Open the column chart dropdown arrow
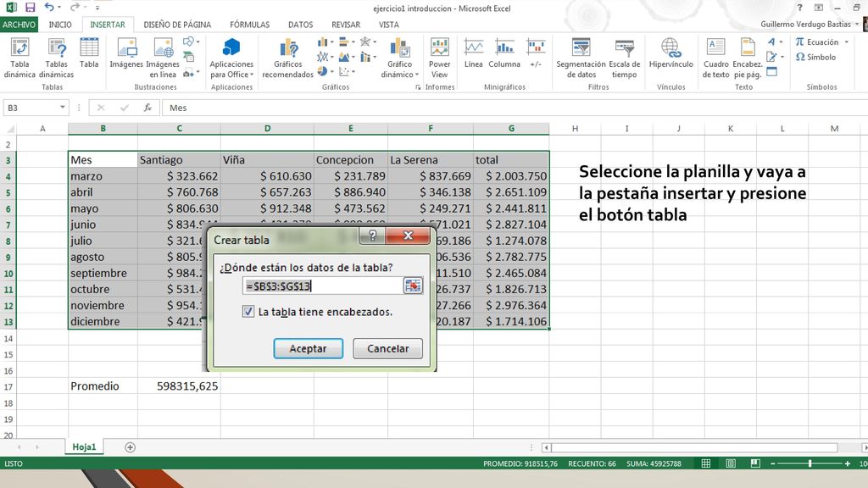Viewport: 868px width, 488px height. tap(331, 42)
